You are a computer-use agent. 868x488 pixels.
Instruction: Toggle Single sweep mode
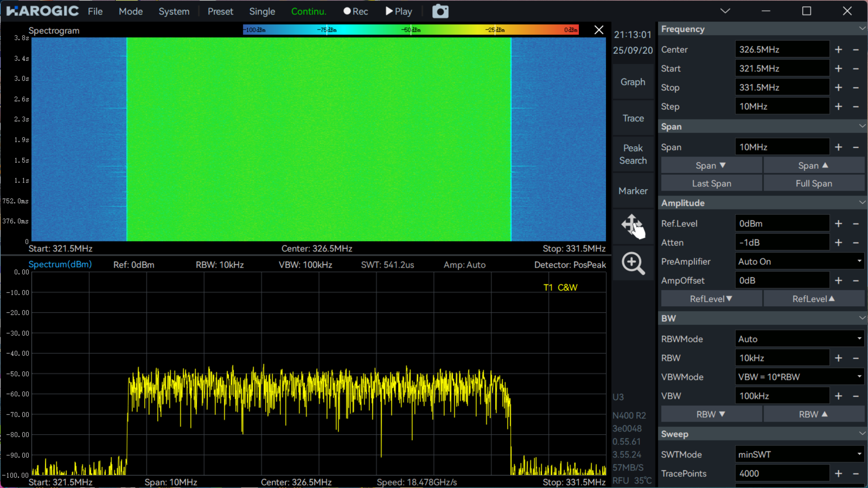[x=262, y=12]
